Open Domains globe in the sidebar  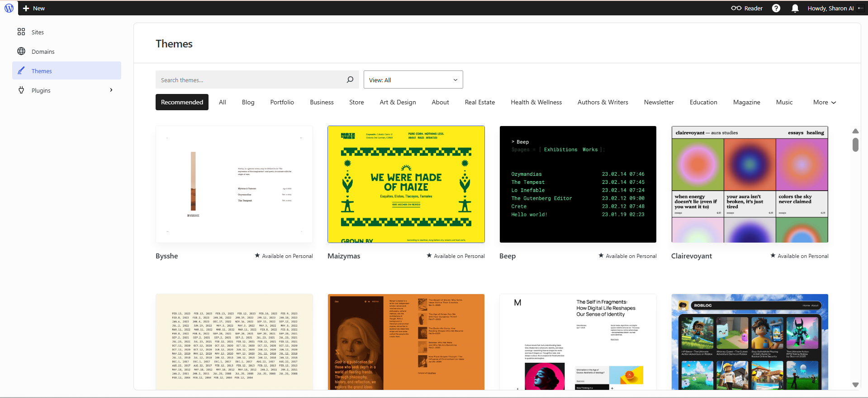(21, 52)
